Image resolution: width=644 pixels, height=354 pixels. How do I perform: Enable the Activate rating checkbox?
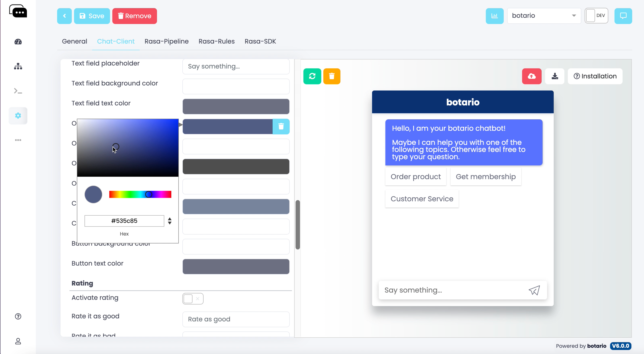click(188, 298)
